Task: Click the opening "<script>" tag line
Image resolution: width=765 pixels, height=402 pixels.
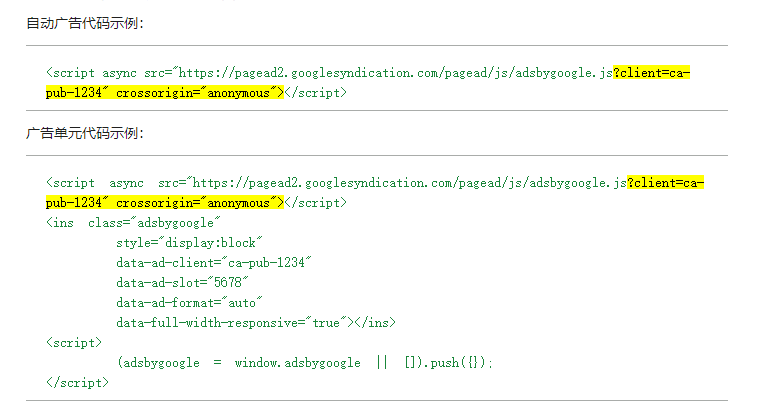Action: [x=74, y=342]
